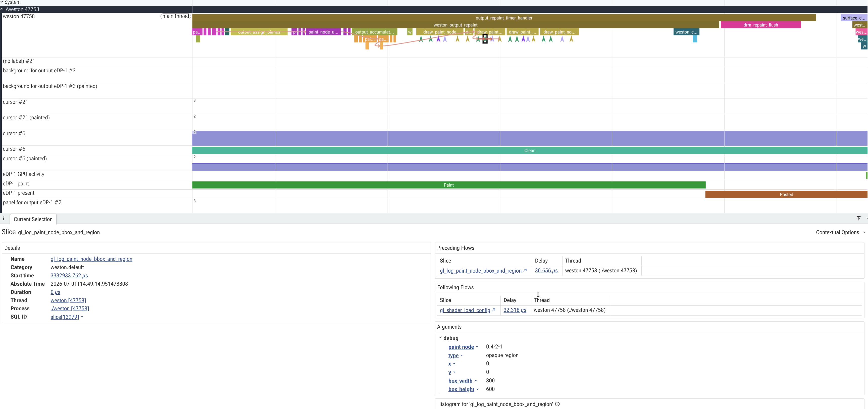868x409 pixels.
Task: Click the selected black-outlined instant marker
Action: pyautogui.click(x=485, y=39)
